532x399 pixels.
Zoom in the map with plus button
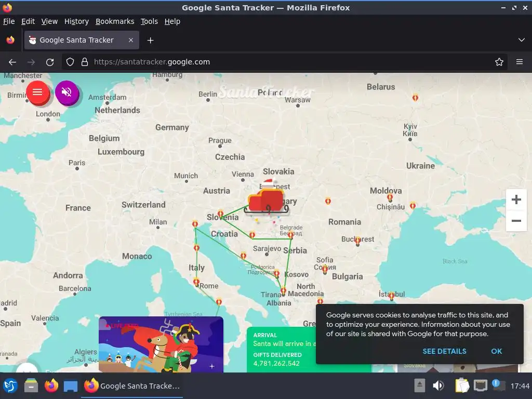point(516,199)
